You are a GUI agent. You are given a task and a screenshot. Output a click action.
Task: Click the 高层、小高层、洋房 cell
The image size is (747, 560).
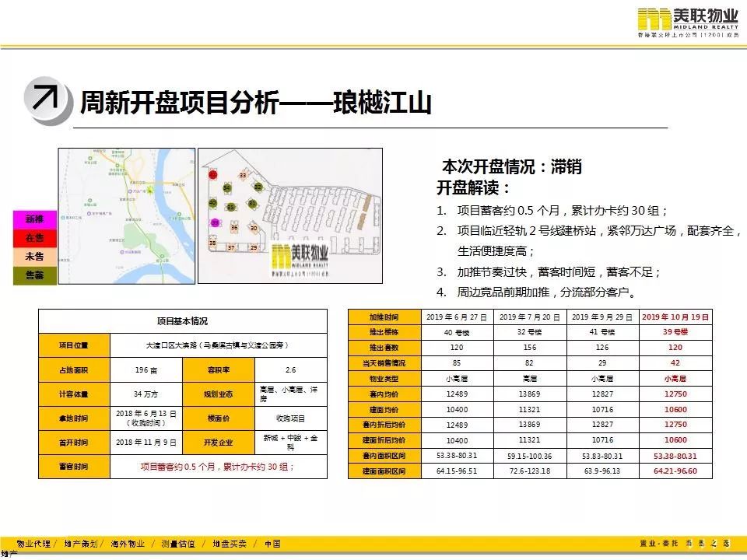[291, 394]
